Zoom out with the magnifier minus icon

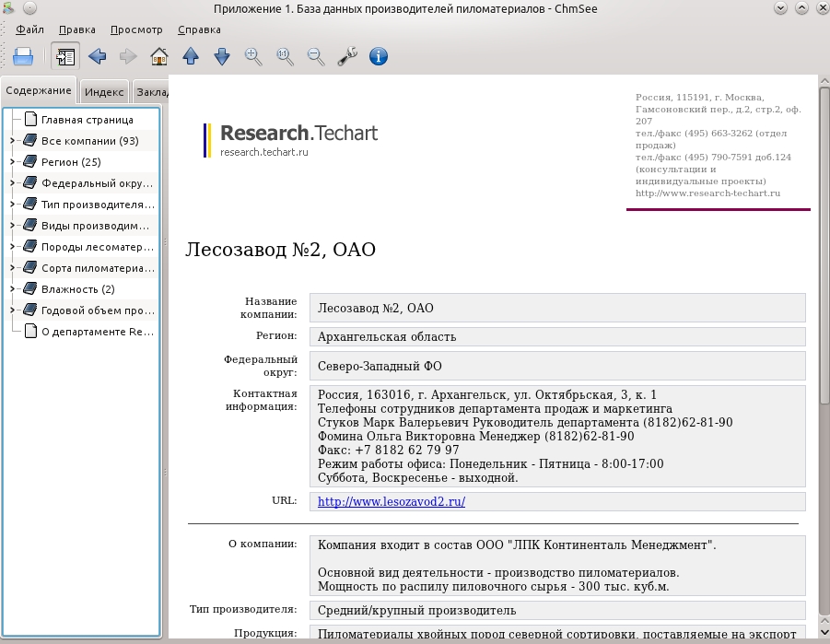pos(315,56)
